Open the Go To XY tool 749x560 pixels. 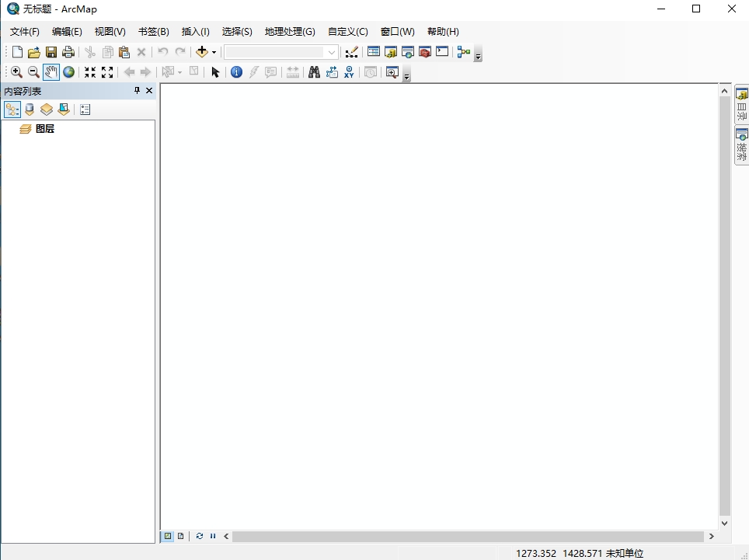pyautogui.click(x=348, y=71)
